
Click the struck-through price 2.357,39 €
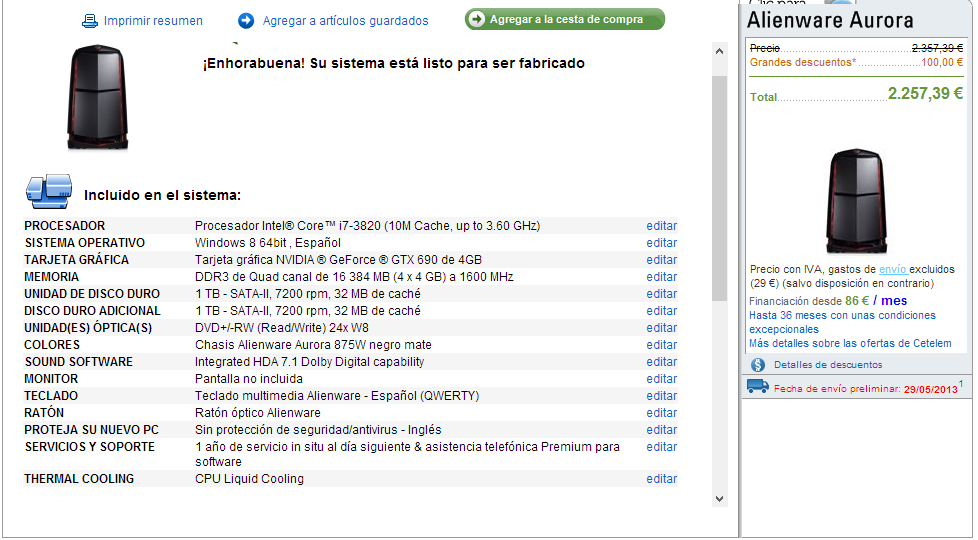coord(937,48)
